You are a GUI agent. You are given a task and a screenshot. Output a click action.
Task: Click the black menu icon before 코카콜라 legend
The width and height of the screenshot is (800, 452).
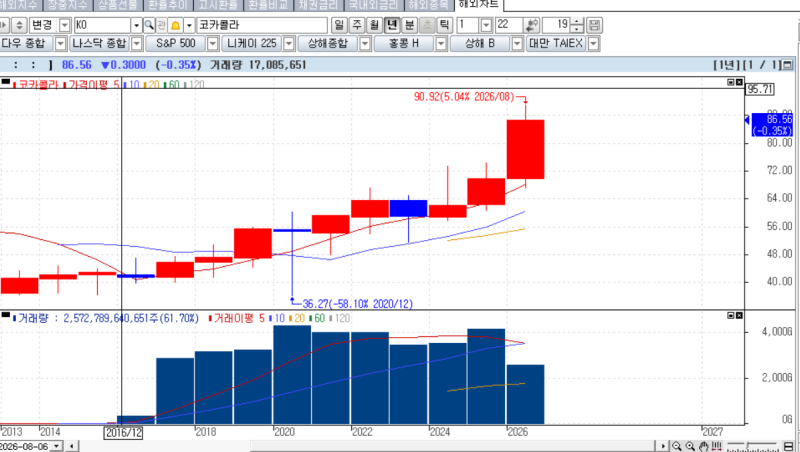click(x=6, y=82)
